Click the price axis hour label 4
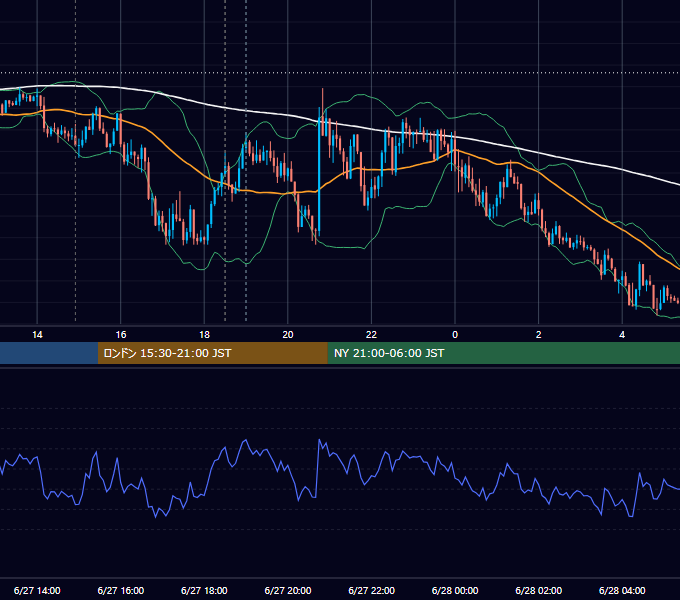 pos(622,335)
